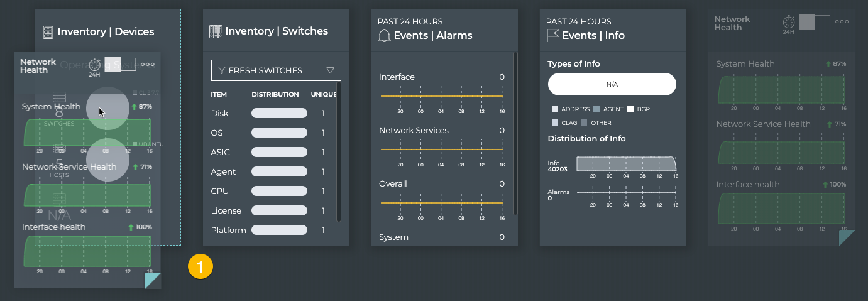This screenshot has height=304, width=868.
Task: Toggle the card size switch on right Network Health card
Action: 815,22
